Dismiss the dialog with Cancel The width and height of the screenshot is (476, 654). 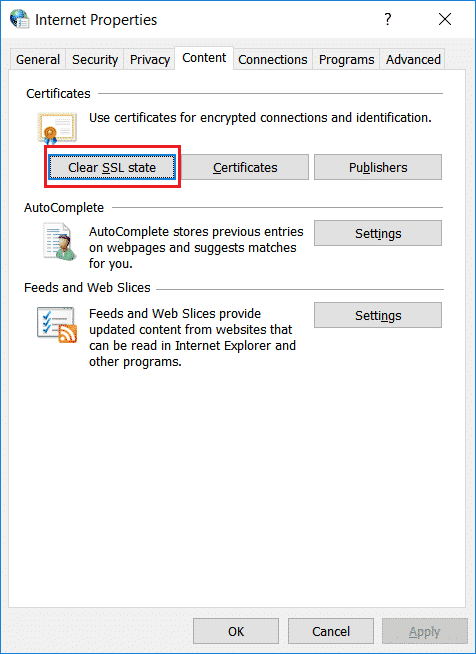click(331, 631)
